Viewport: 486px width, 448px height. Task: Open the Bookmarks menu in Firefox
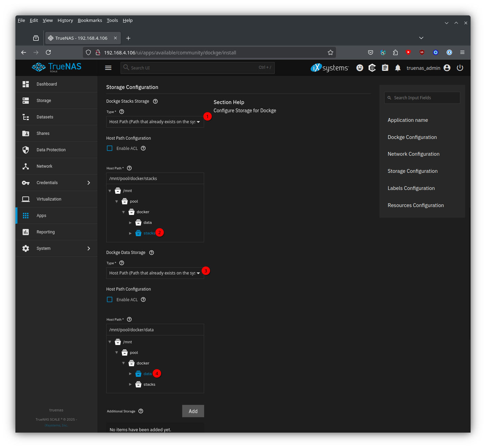90,21
